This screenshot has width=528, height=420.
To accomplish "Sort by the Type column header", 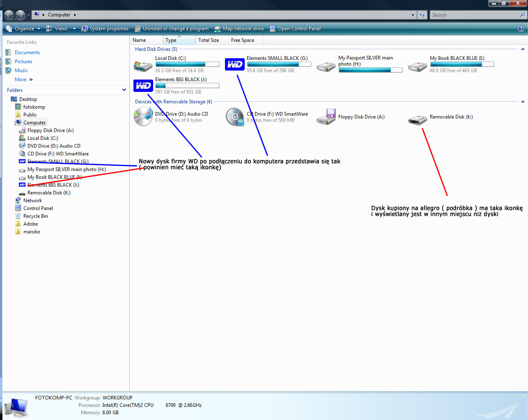I will (171, 40).
